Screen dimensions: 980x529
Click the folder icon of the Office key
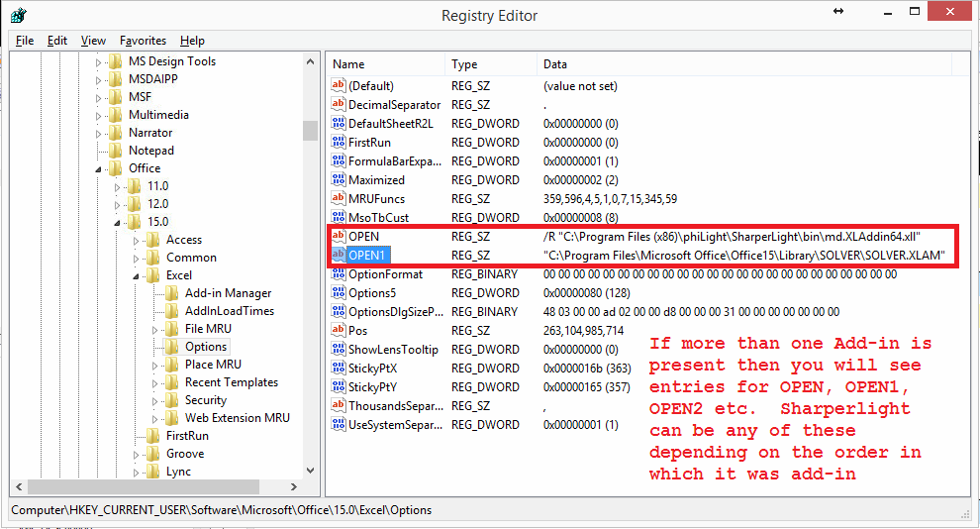click(x=115, y=168)
